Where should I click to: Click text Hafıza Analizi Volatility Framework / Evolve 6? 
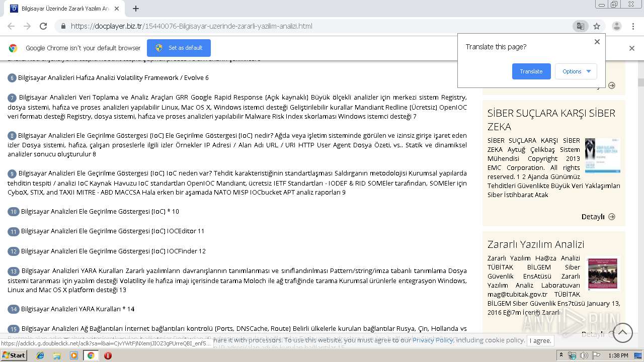point(142,78)
